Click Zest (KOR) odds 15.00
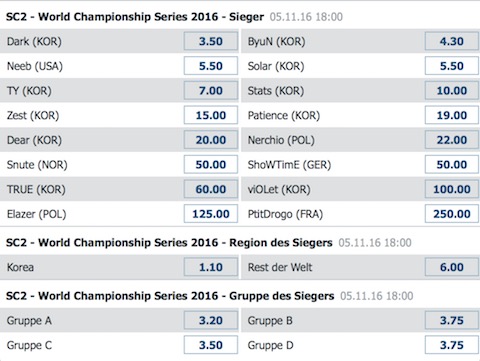This screenshot has height=361, width=480. (x=211, y=115)
